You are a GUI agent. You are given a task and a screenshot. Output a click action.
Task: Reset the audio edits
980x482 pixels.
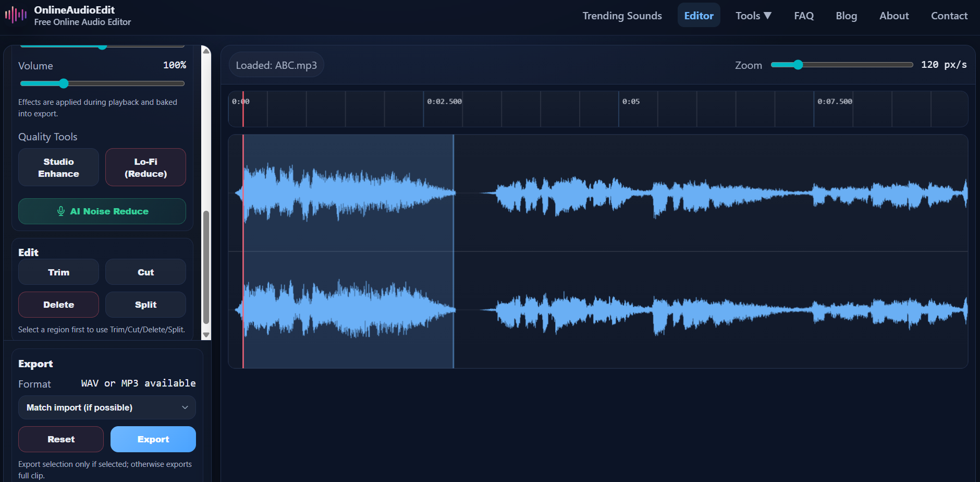(x=61, y=439)
